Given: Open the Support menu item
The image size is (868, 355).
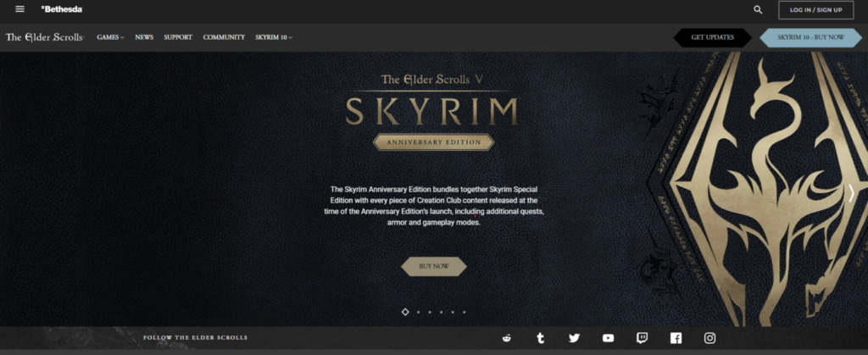Looking at the screenshot, I should (178, 37).
